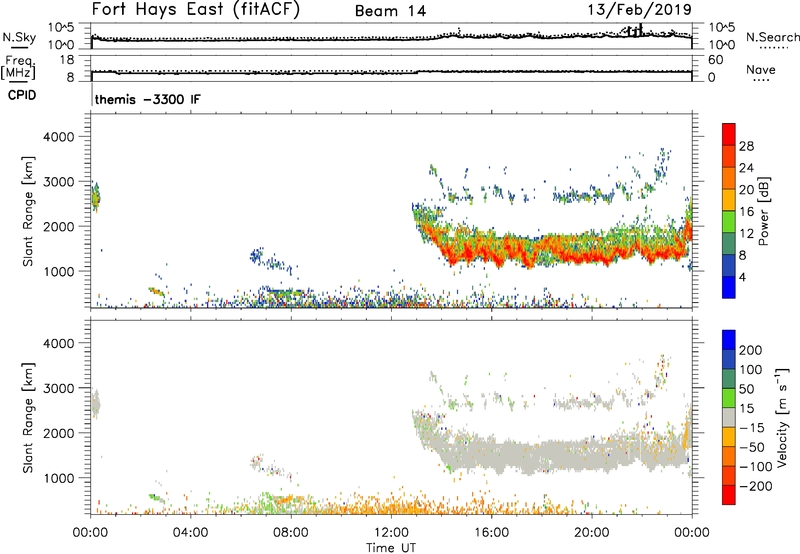Click the 'Velocity [m s-1]' colorbar label
The width and height of the screenshot is (800, 554).
point(782,417)
